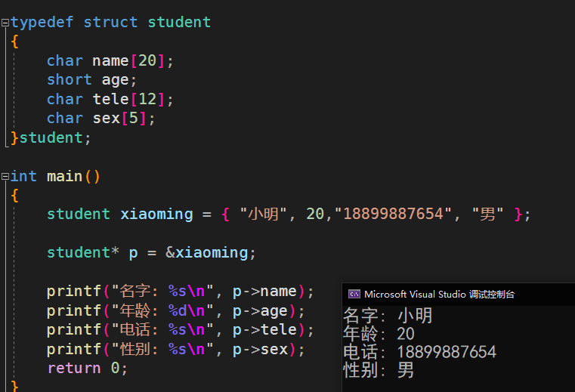Click the word typedef in the code
The image size is (575, 392).
(x=42, y=23)
